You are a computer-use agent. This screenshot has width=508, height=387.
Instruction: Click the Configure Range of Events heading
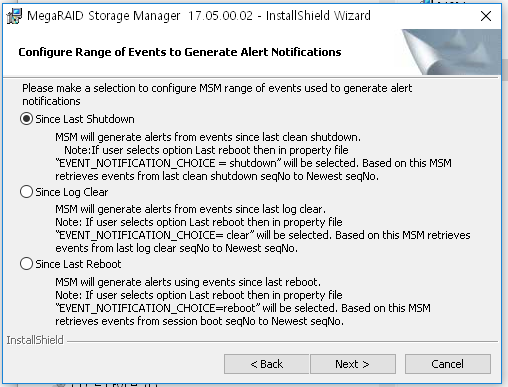tap(180, 52)
